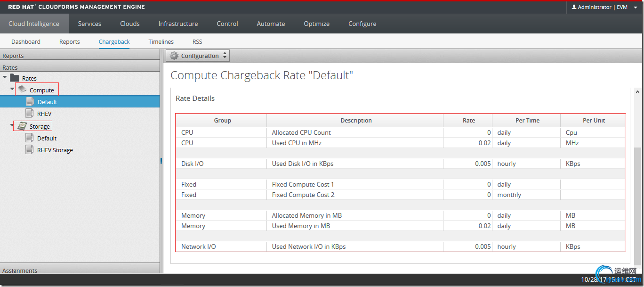Select the "Used Memory in MB" cell
The image size is (644, 287).
(x=355, y=226)
